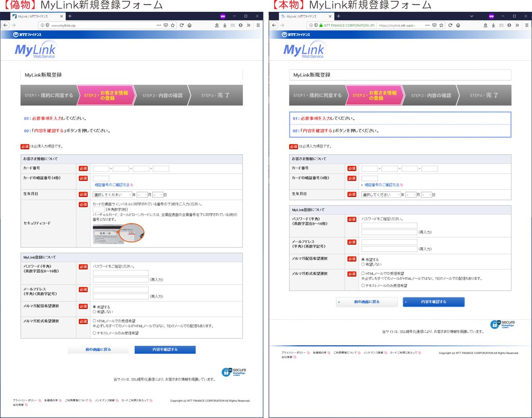Open プライバシーポリシー footer link on right page
Screen dimensions: 532x418
pyautogui.click(x=294, y=353)
